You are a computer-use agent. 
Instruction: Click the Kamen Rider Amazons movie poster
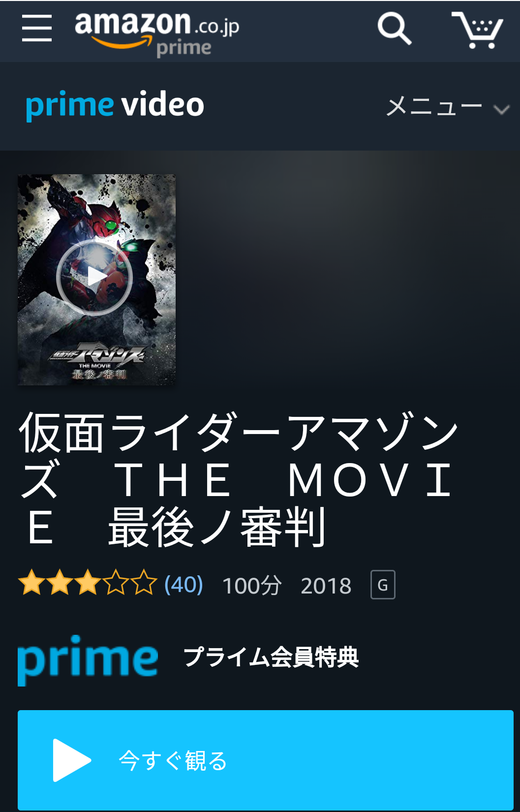(96, 280)
